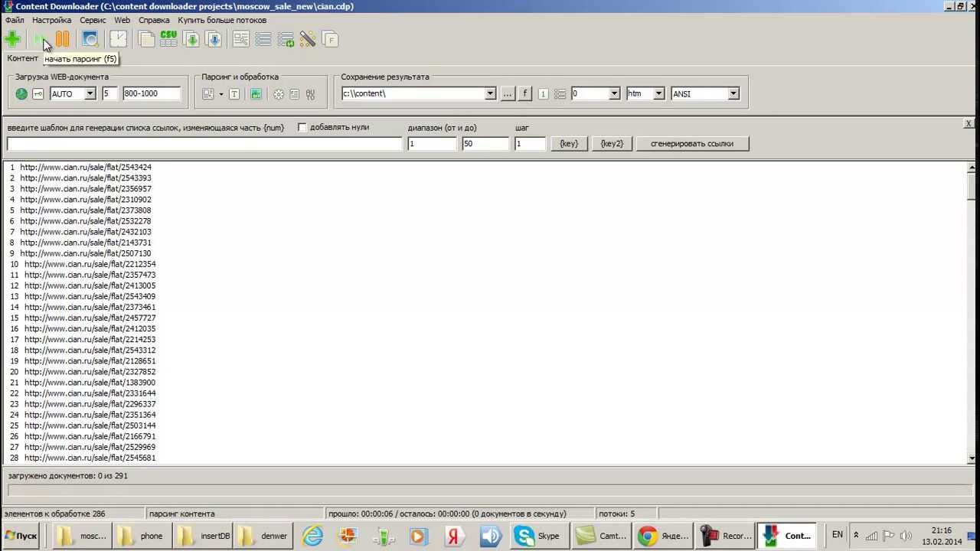980x551 pixels.
Task: Click the CSV table toolbar icon
Action: (x=168, y=39)
